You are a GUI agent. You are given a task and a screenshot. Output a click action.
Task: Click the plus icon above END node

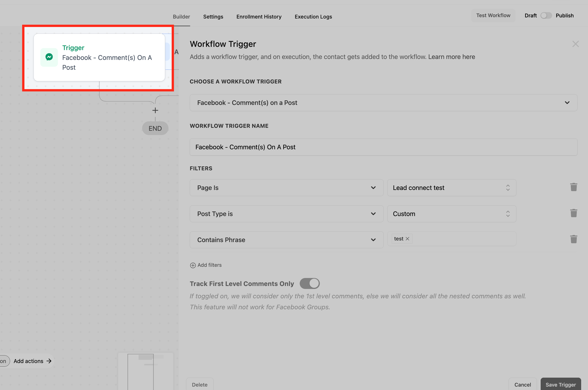point(155,110)
